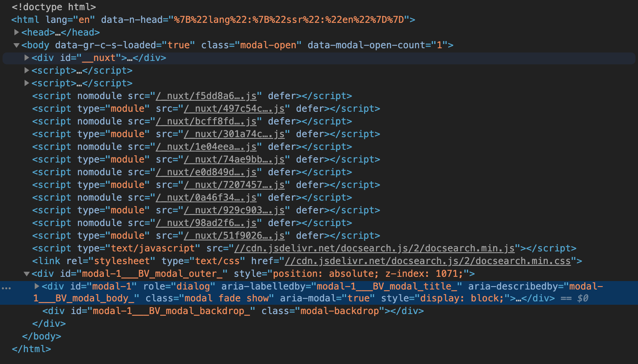
Task: Click the == $0 console reference marker
Action: point(574,298)
